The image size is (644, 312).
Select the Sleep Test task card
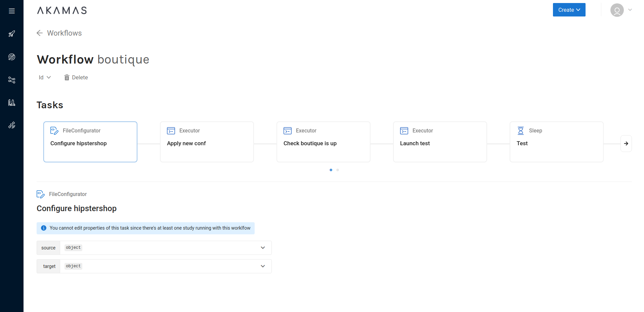(556, 142)
